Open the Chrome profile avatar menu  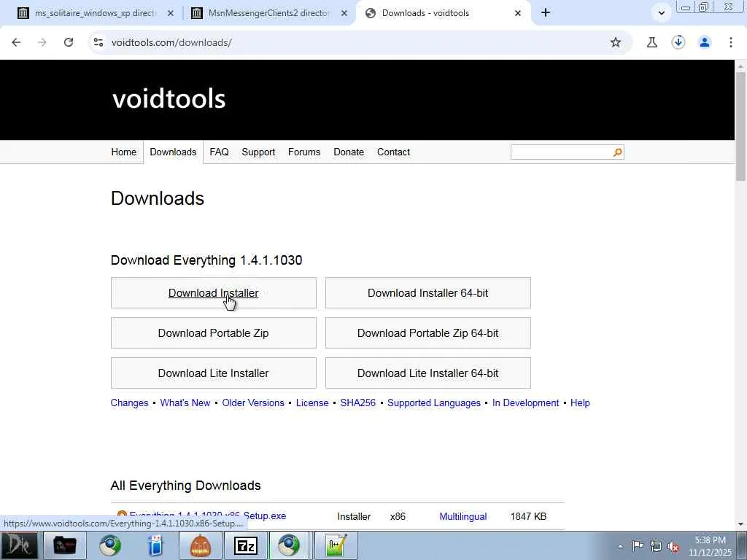click(705, 42)
